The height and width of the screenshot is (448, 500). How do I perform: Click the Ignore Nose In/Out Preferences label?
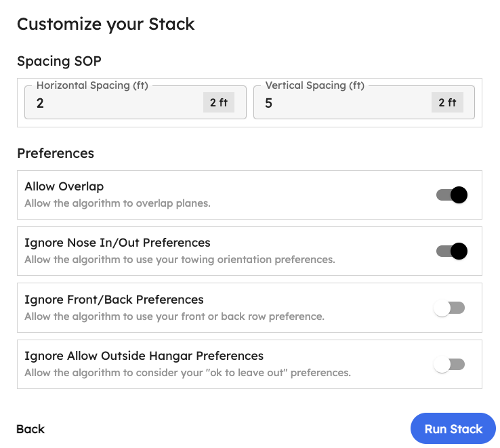pyautogui.click(x=117, y=243)
